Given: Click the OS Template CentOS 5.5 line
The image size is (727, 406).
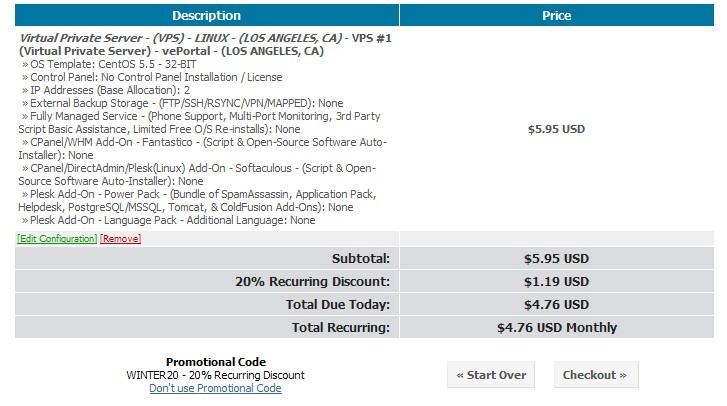Looking at the screenshot, I should 109,64.
